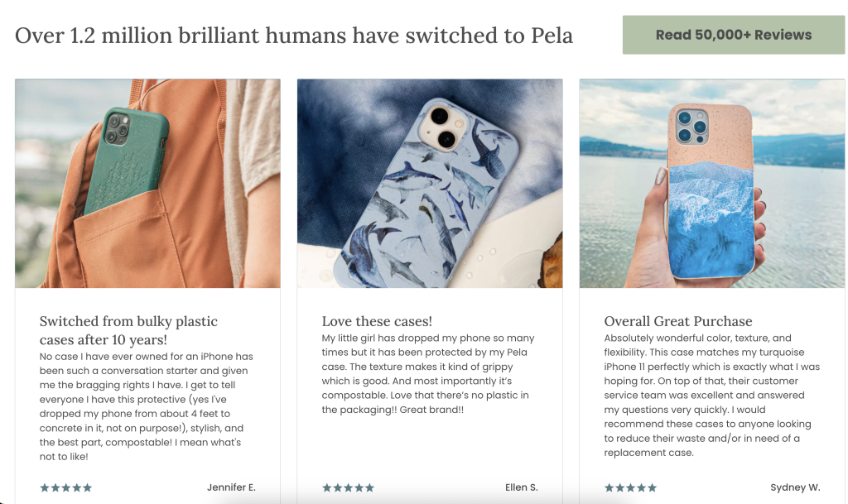Click the first star under Sydney's review

click(609, 487)
